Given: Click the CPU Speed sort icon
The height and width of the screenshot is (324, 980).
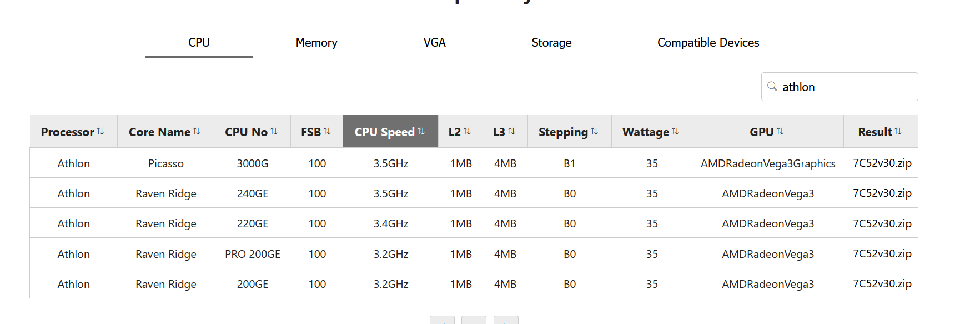Looking at the screenshot, I should coord(421,132).
